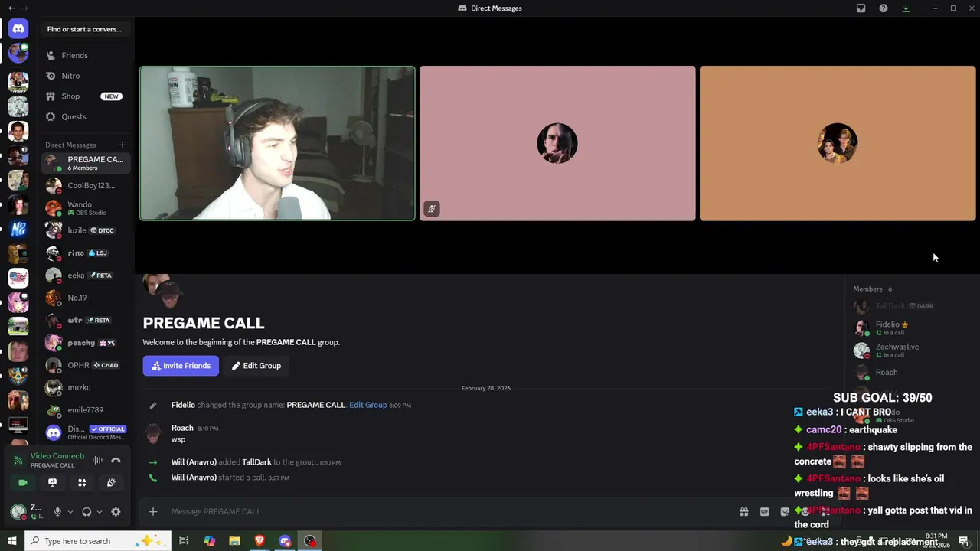Open DM with rino
The width and height of the screenshot is (980, 551).
click(x=87, y=253)
